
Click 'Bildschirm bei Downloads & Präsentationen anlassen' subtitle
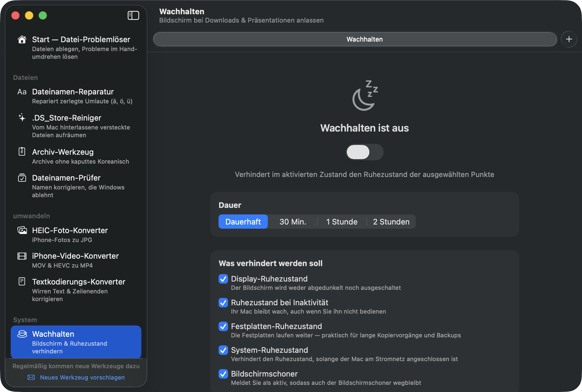(241, 20)
